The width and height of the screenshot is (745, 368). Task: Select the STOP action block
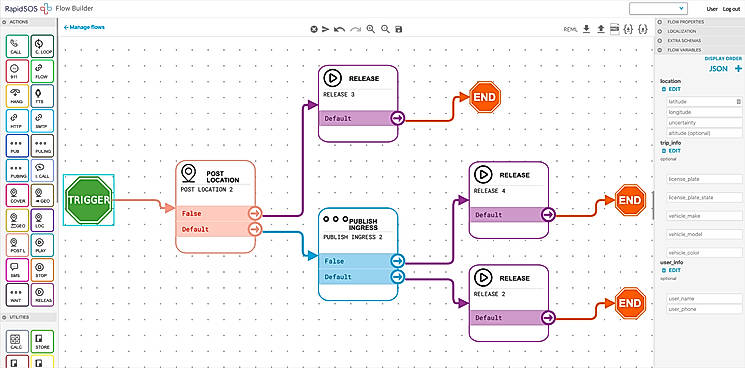42,270
